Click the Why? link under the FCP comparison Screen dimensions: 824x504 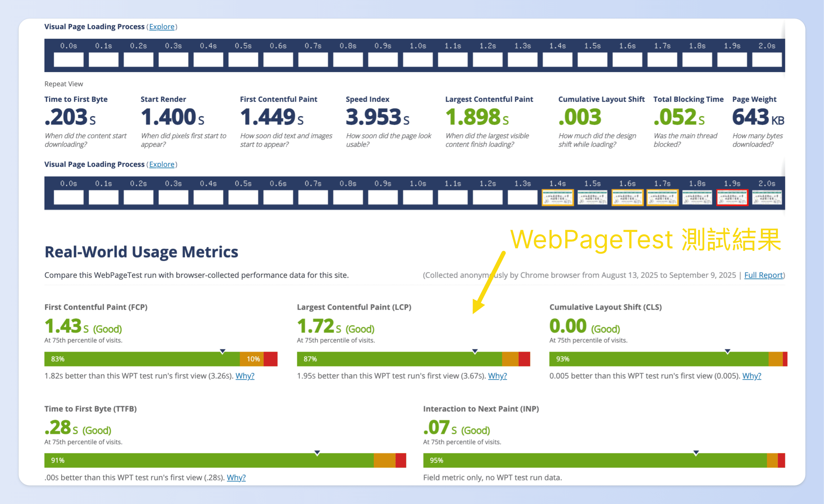pos(245,376)
